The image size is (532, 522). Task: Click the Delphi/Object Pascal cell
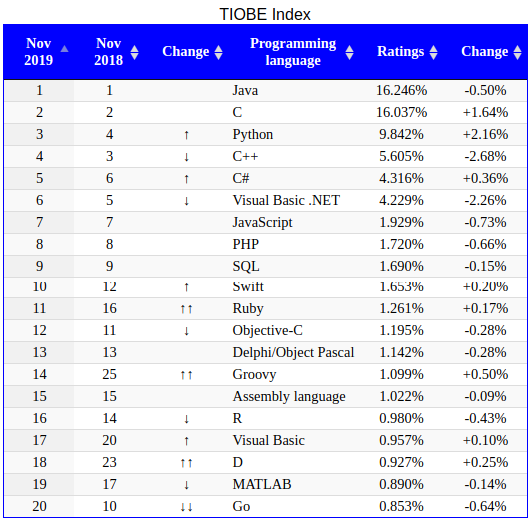click(293, 352)
